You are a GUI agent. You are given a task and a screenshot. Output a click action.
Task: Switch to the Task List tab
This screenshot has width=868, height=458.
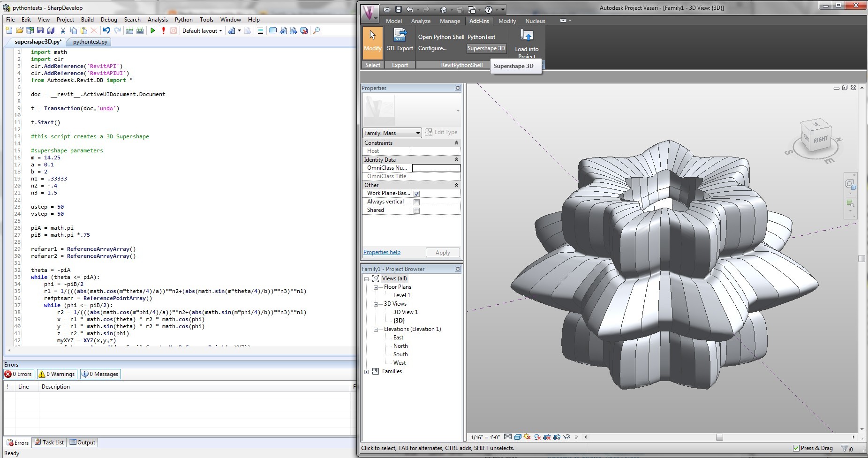(x=49, y=442)
